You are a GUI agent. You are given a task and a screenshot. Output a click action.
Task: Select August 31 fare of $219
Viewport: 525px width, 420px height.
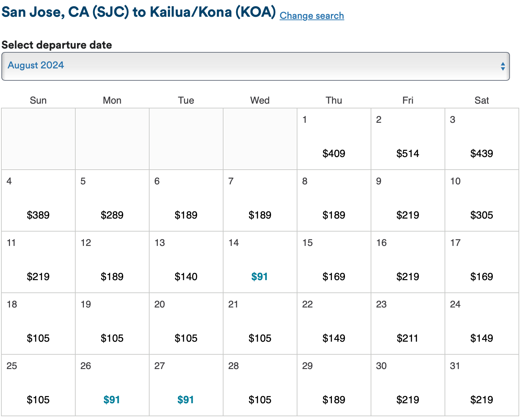(x=482, y=399)
